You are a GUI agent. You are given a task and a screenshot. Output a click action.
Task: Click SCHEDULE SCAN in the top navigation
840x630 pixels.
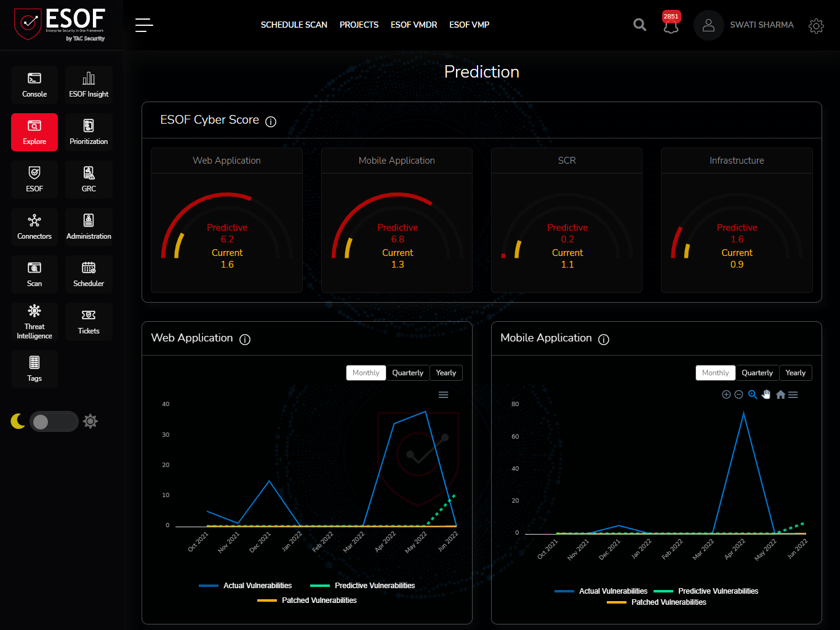pos(294,25)
